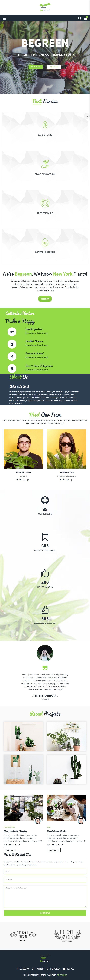Open the hamburger navigation menu
Screen dimensions: 90x980
4,18
